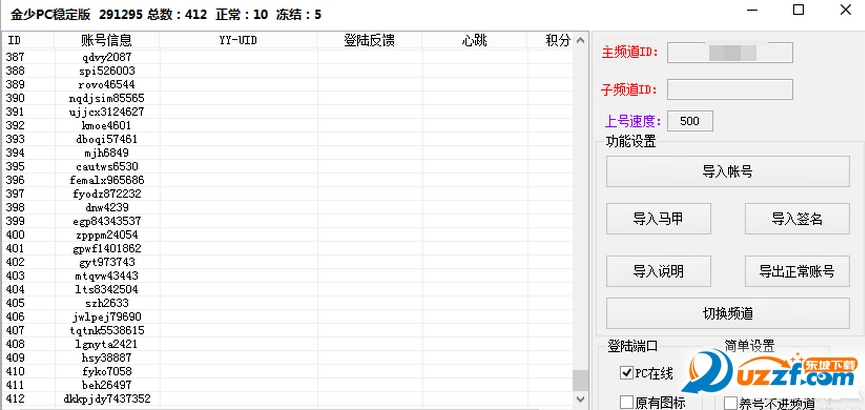Select account row ujjcx3124627

[287, 111]
